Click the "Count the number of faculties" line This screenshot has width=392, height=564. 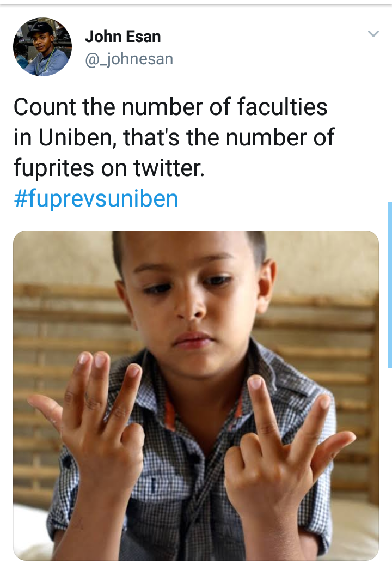click(x=170, y=107)
